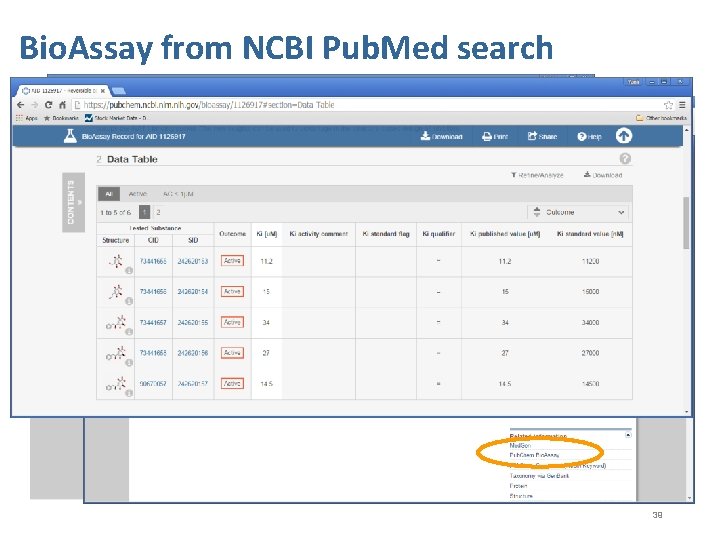Screen dimensions: 720x540
Task: Open the Stock Market Data bookmark
Action: tap(116, 118)
